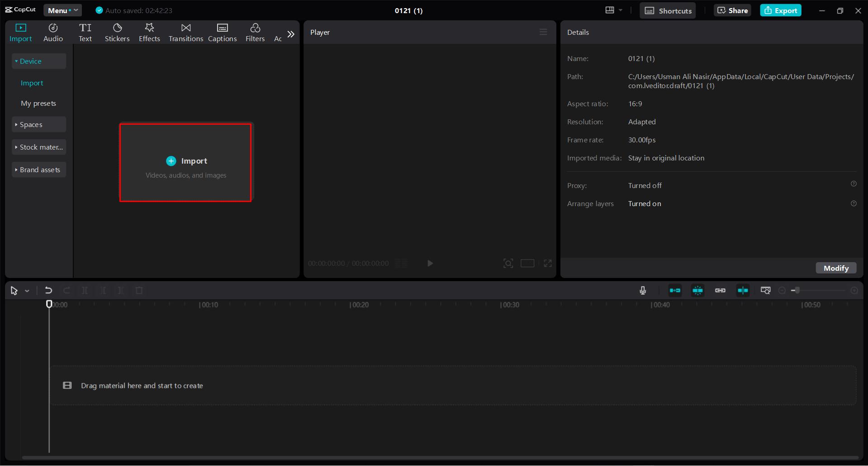Expand the Stock materials section

[x=39, y=147]
